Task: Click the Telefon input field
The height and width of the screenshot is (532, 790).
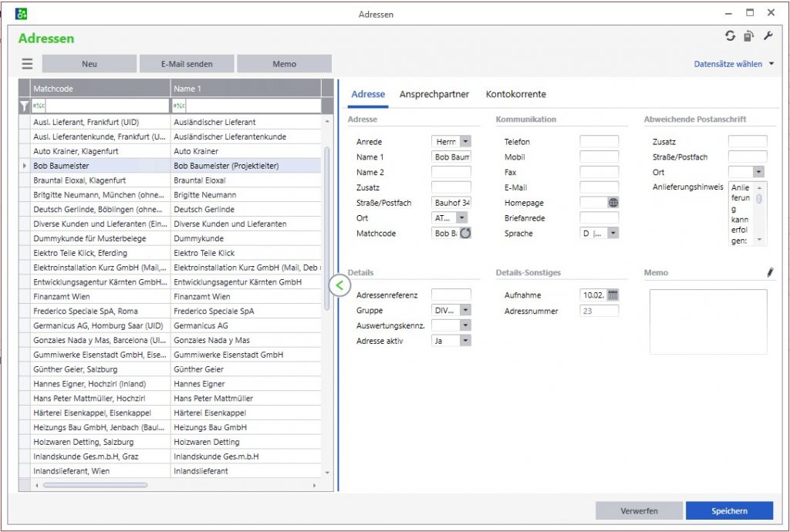Action: click(x=599, y=142)
